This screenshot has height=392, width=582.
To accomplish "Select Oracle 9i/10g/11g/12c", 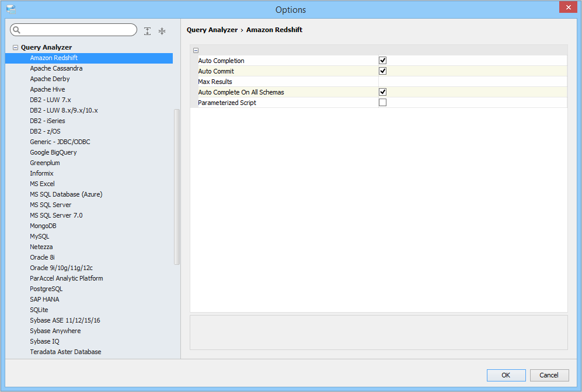I will coord(61,268).
